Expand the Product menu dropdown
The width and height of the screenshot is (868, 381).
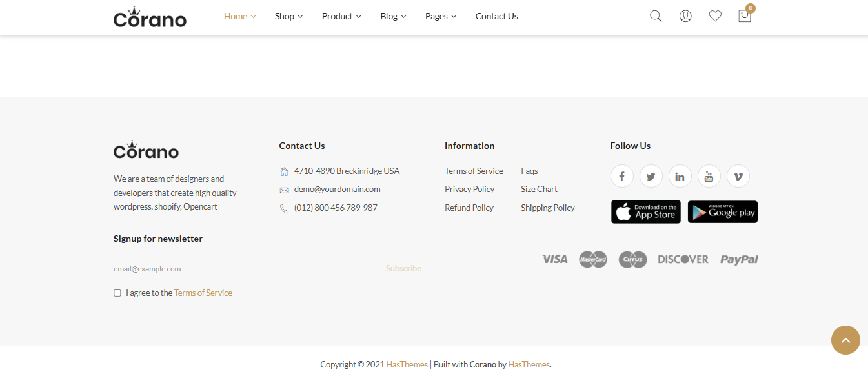tap(341, 16)
